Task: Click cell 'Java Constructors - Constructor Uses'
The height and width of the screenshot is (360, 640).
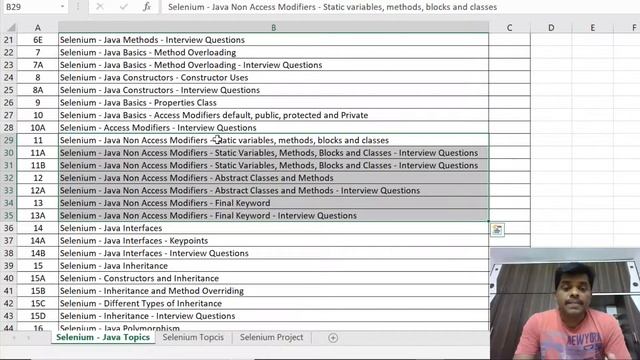Action: click(273, 78)
